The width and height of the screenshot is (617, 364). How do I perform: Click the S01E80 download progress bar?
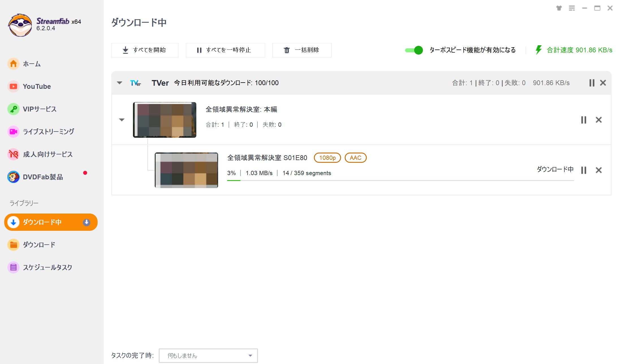[x=401, y=180]
